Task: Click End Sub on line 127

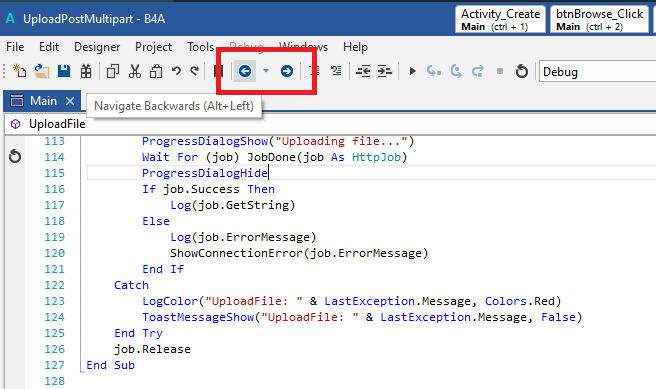Action: point(110,365)
